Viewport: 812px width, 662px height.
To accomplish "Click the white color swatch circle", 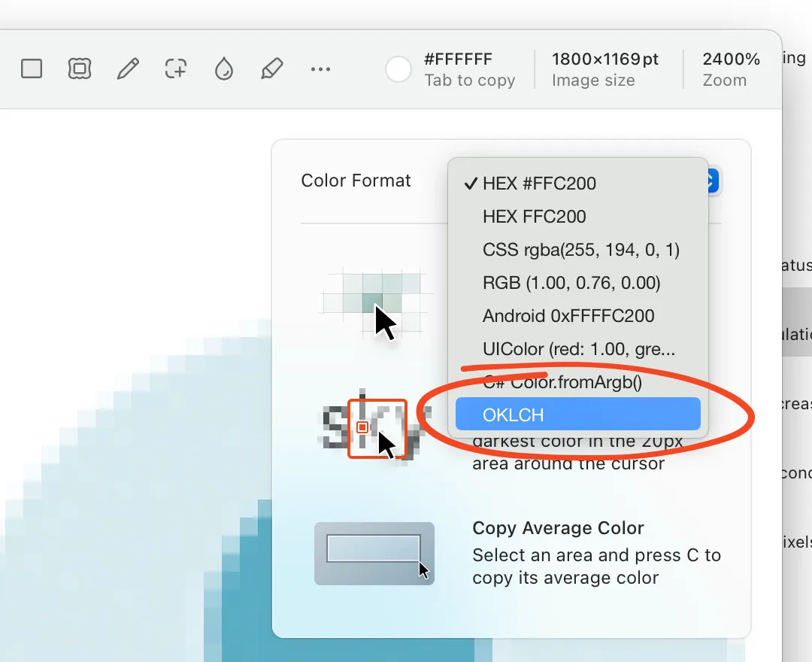I will (x=398, y=69).
